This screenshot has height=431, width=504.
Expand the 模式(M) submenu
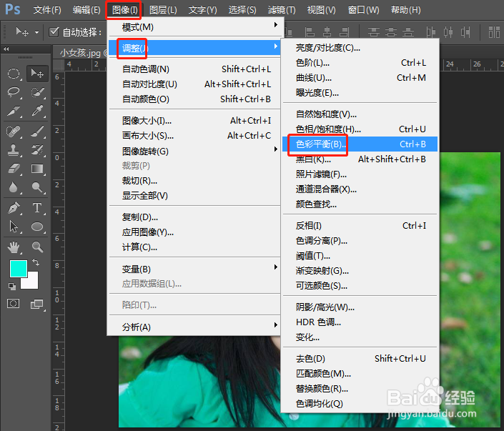pos(195,27)
